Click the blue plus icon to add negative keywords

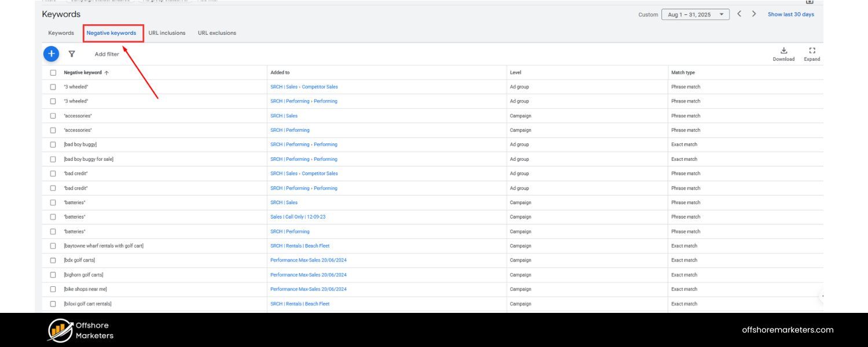click(51, 53)
